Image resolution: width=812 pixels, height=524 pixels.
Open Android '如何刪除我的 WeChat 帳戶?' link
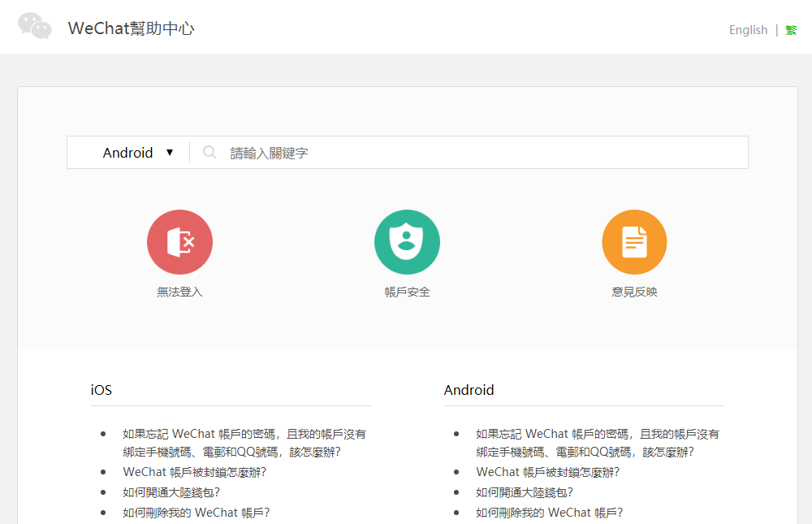point(550,513)
